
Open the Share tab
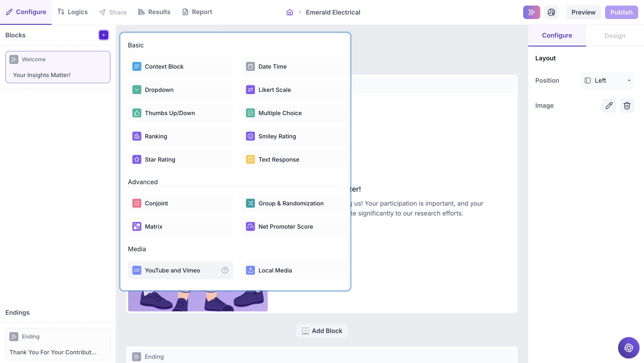[113, 12]
